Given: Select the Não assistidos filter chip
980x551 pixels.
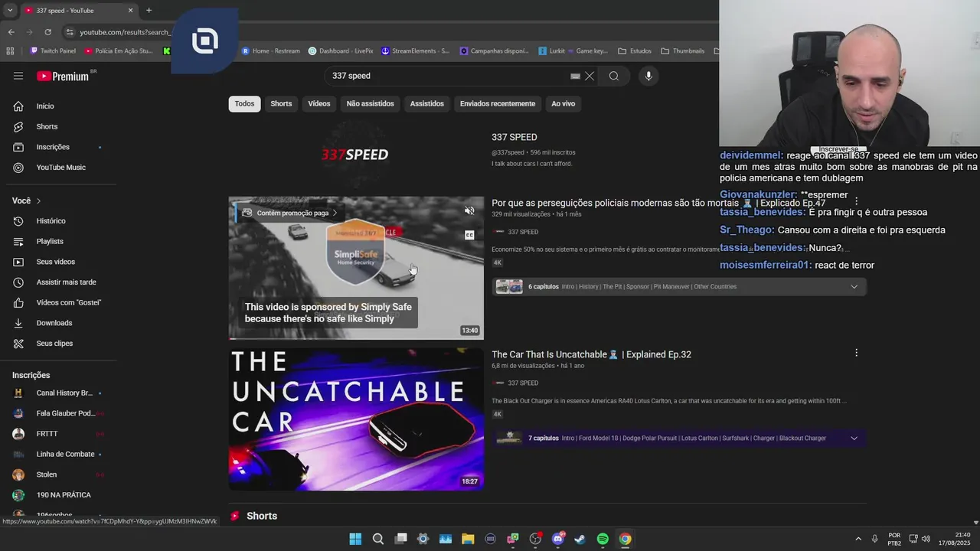Looking at the screenshot, I should point(370,104).
